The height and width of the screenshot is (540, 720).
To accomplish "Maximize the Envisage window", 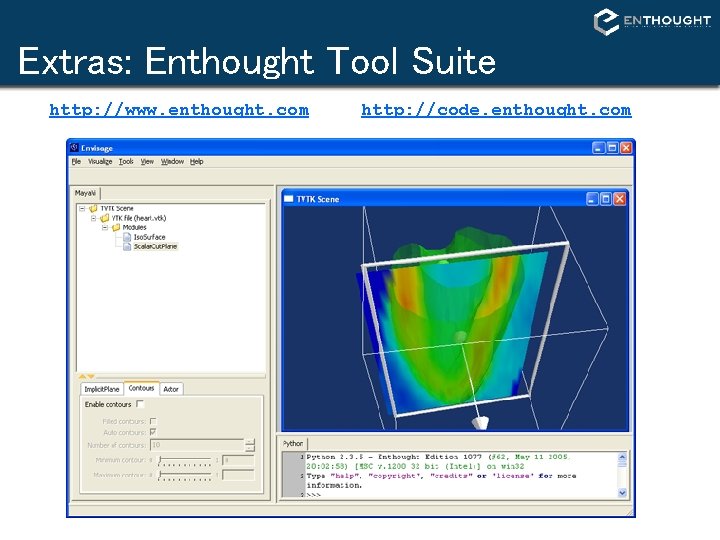I will 613,148.
